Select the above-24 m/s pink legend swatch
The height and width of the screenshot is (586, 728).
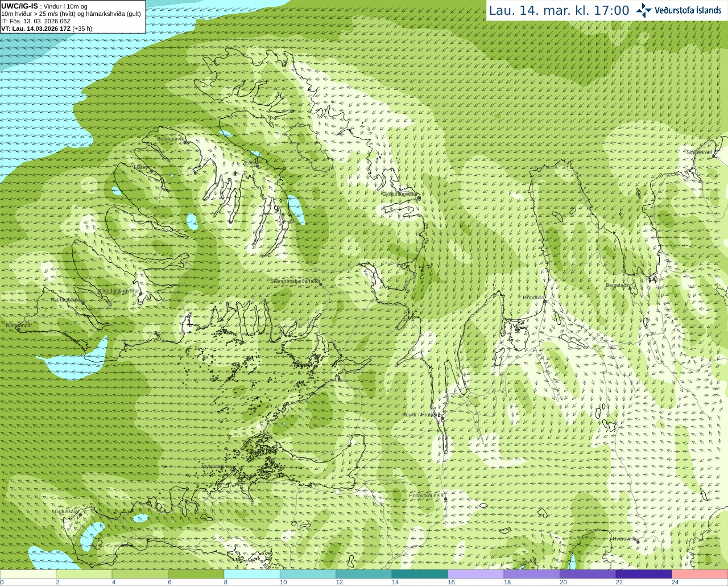700,574
